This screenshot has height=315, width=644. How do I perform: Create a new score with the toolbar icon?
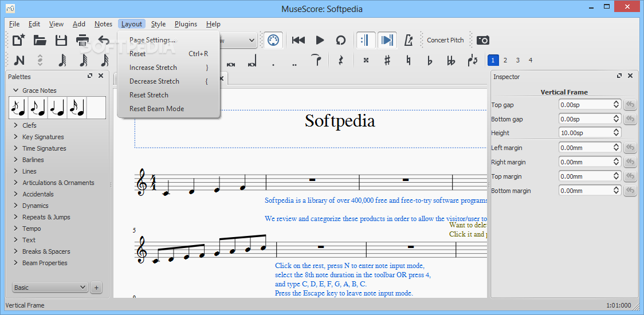point(18,40)
